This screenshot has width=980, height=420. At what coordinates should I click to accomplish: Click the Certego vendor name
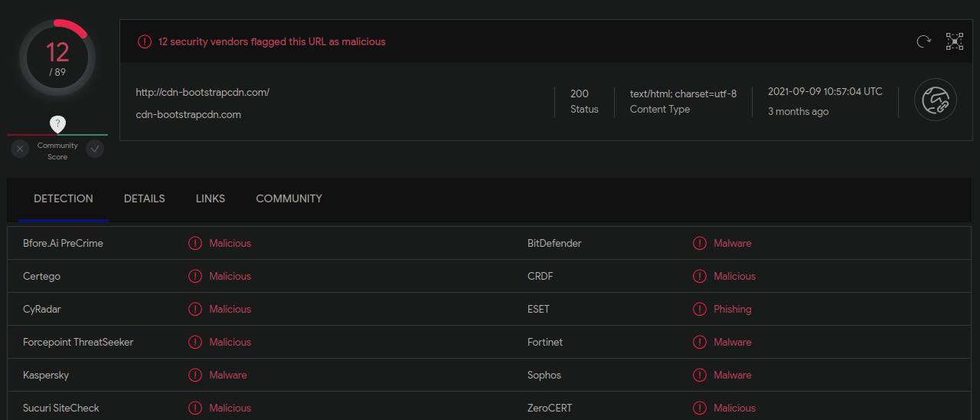pos(41,276)
